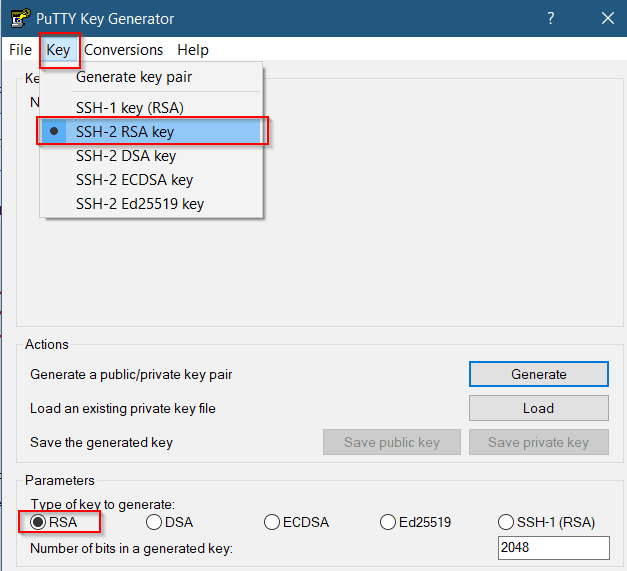The height and width of the screenshot is (571, 627).
Task: Select the ECDSA key type radio button
Action: (296, 522)
